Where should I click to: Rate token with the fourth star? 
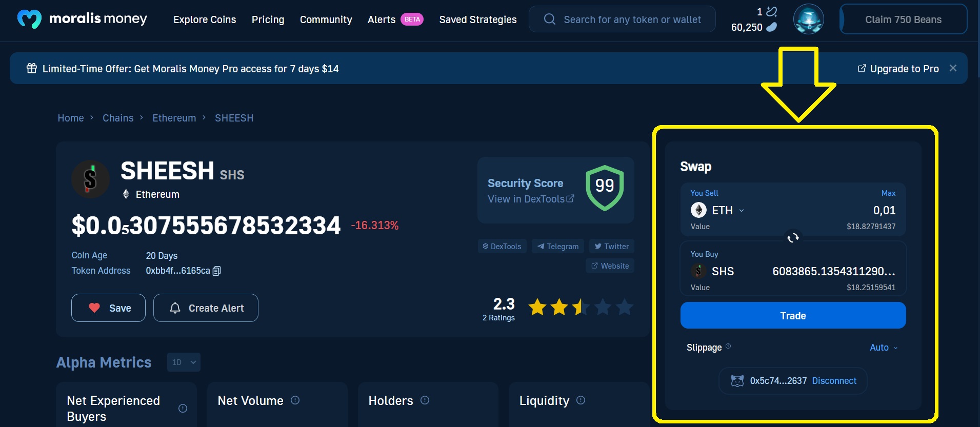tap(603, 307)
